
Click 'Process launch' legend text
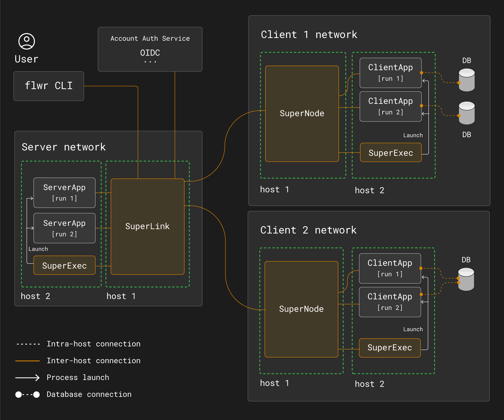coord(78,377)
